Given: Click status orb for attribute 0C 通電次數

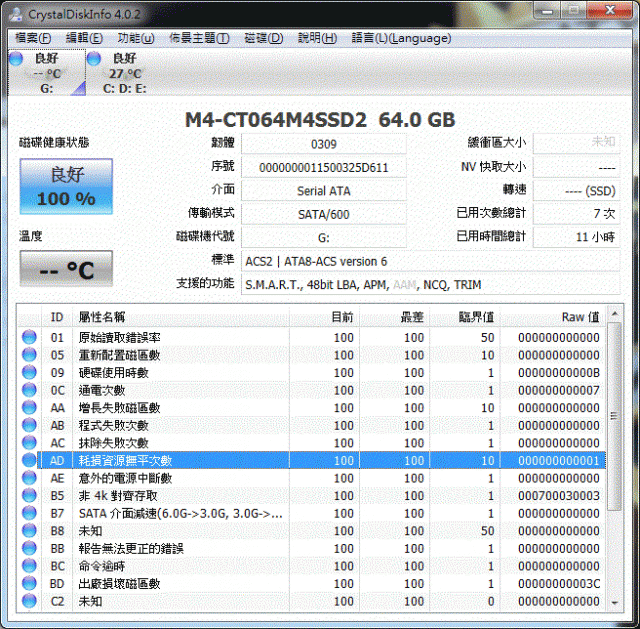Looking at the screenshot, I should click(29, 390).
